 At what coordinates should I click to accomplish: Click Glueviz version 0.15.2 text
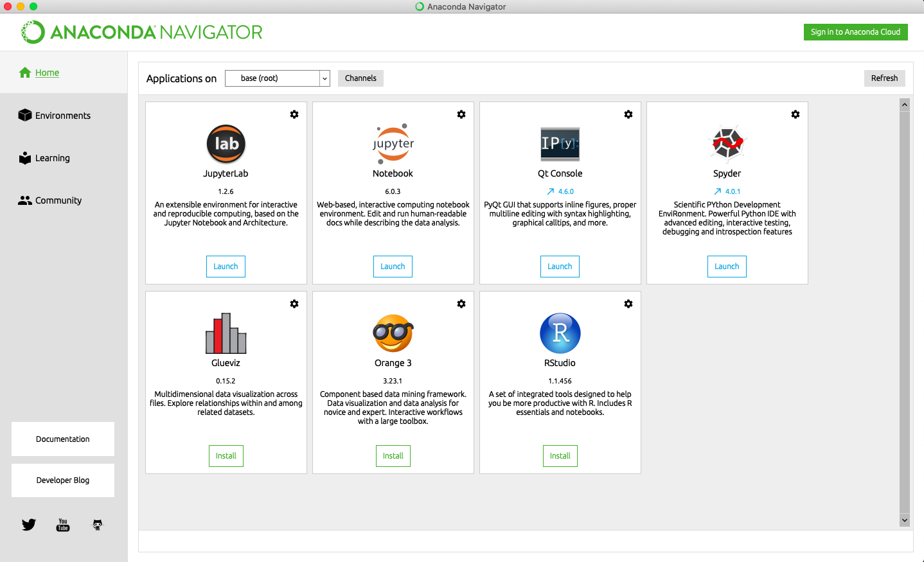click(226, 381)
